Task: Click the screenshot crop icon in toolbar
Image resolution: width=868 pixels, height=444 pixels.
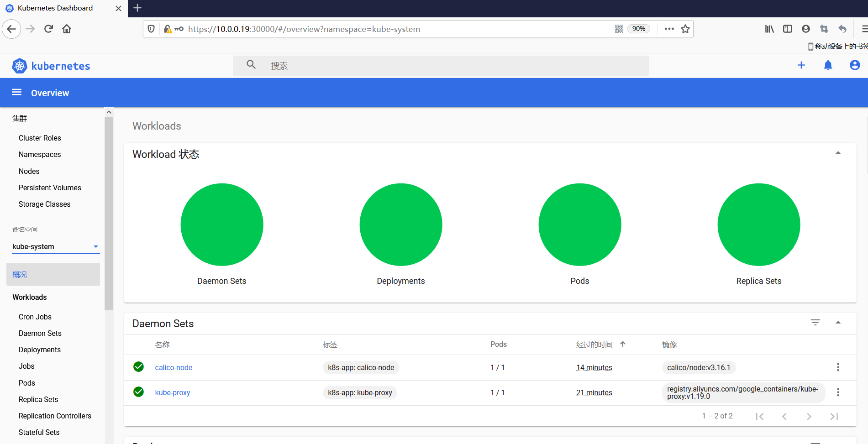Action: coord(824,29)
